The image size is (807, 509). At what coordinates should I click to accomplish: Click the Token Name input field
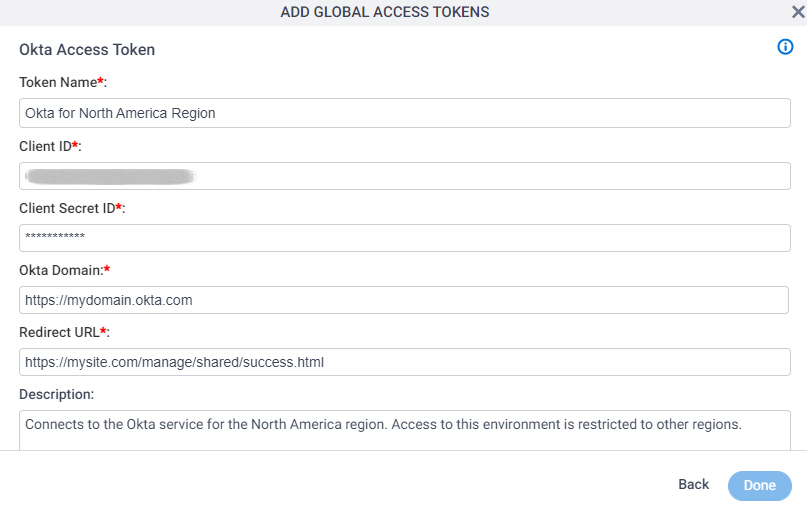tap(405, 113)
